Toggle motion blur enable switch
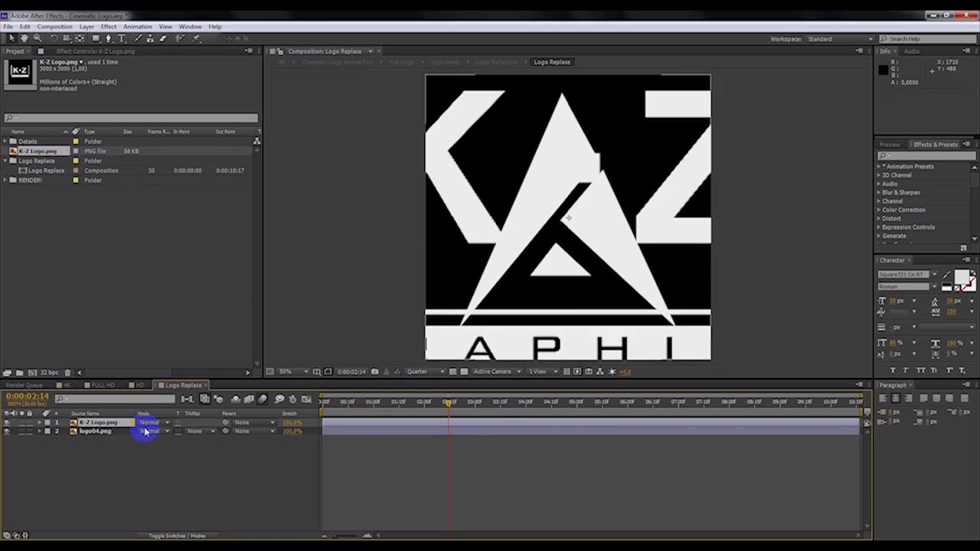The image size is (980, 551). pyautogui.click(x=263, y=399)
